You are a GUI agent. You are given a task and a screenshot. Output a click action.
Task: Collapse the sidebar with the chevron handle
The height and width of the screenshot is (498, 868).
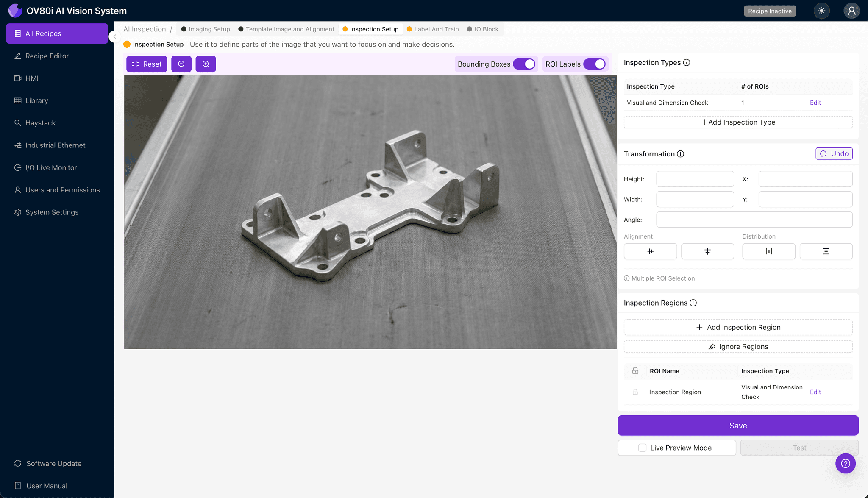point(114,36)
